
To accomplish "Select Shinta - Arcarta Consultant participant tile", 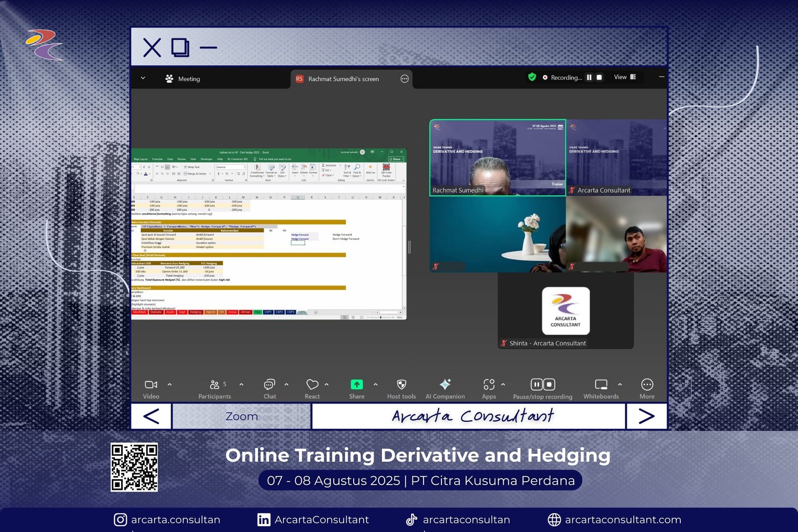I will (566, 311).
